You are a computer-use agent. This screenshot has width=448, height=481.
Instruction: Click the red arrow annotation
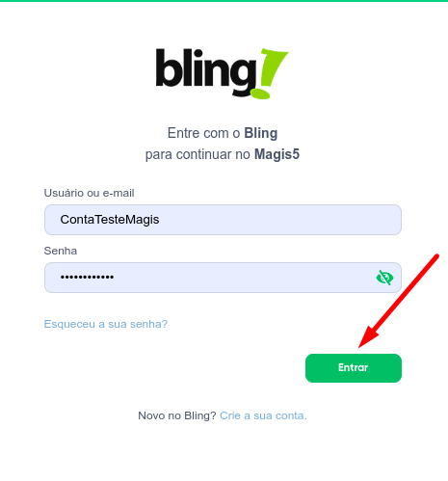pos(399,301)
